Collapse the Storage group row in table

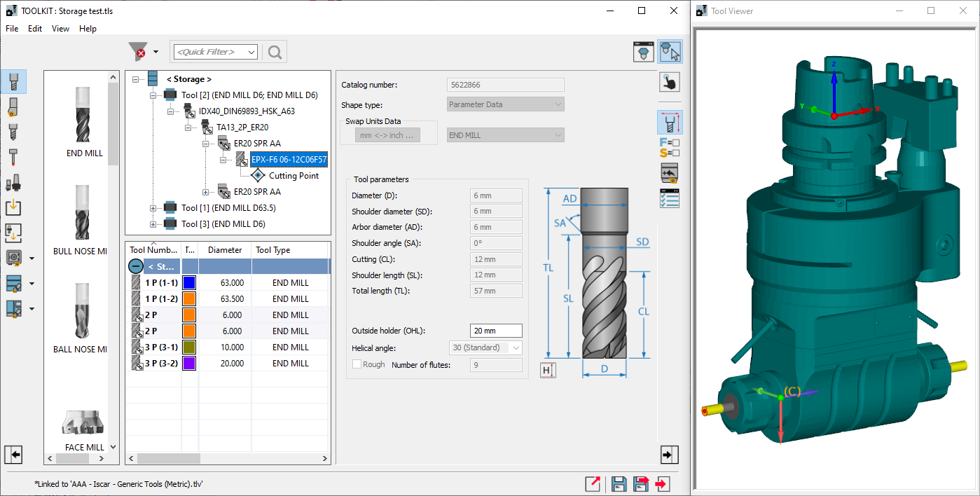click(x=136, y=266)
